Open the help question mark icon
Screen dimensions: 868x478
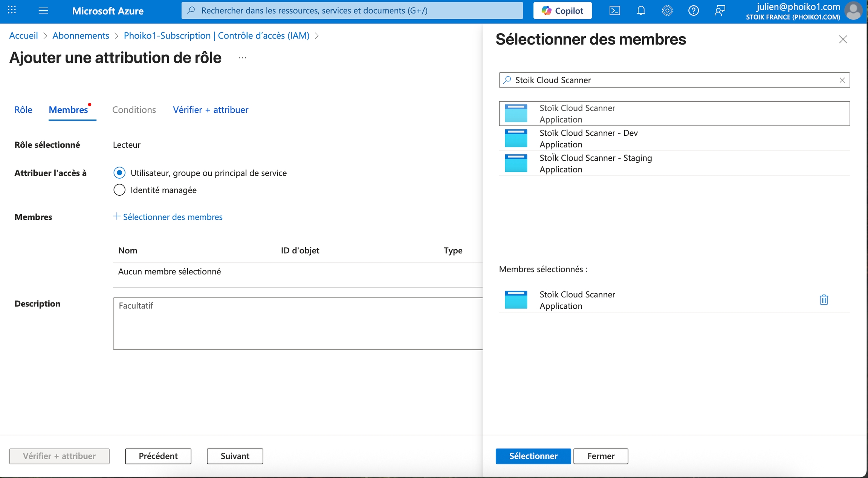[x=693, y=11]
